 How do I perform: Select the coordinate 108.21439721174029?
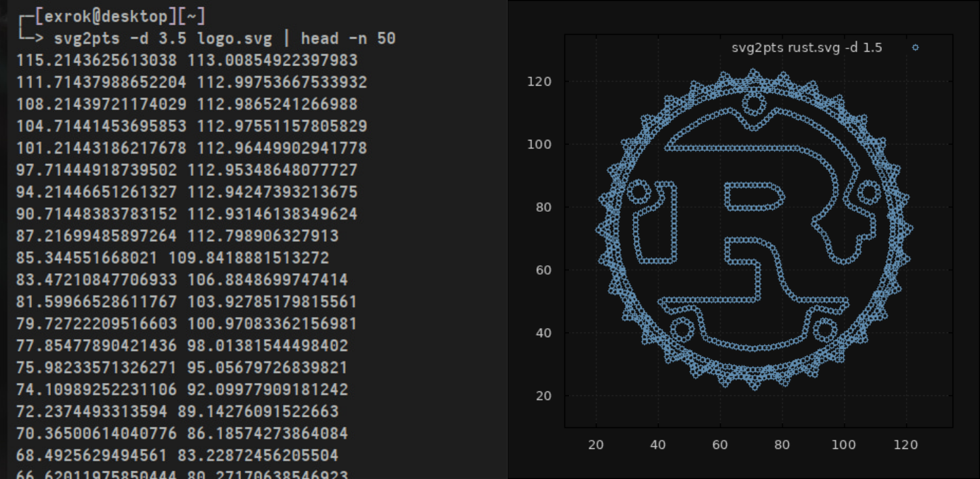[101, 105]
